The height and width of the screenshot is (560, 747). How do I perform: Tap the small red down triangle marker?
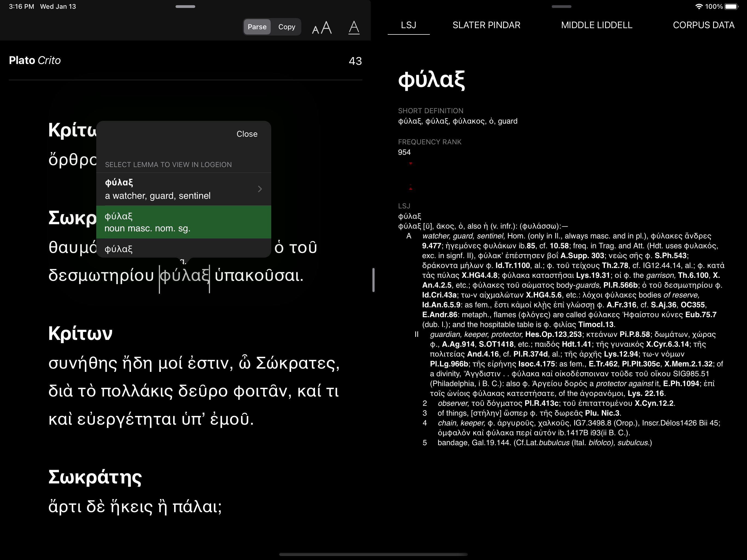(411, 164)
